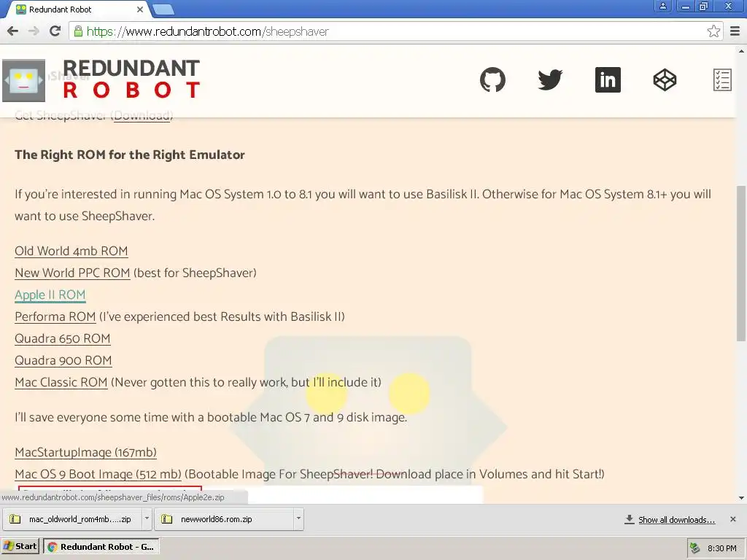Viewport: 747px width, 560px height.
Task: Download the New World PPC ROM
Action: tap(72, 273)
